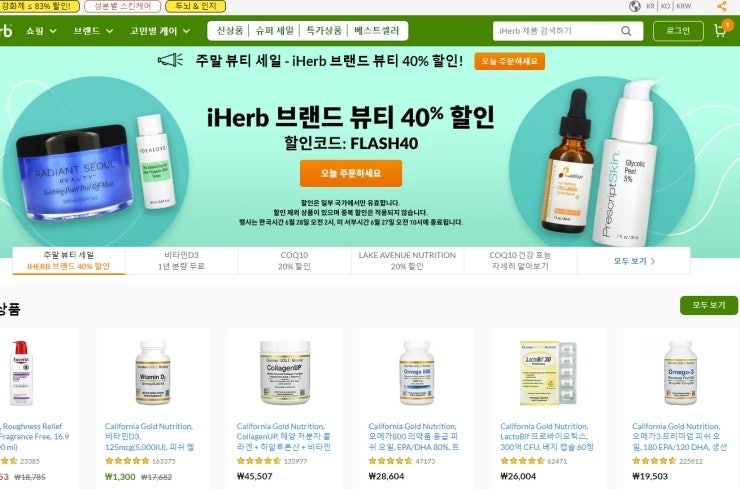740x489 pixels.
Task: Click the iHerb logo
Action: pyautogui.click(x=6, y=31)
